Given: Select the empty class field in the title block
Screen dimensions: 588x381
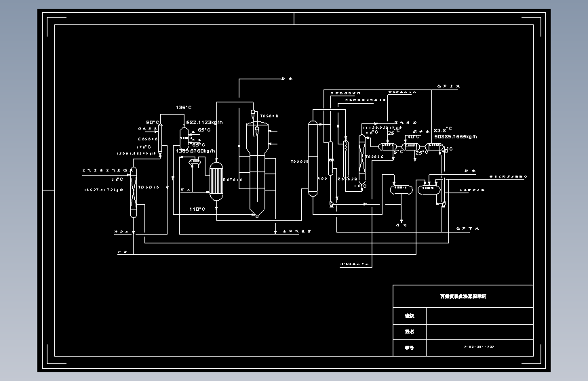Looking at the screenshot, I should click(x=479, y=316).
